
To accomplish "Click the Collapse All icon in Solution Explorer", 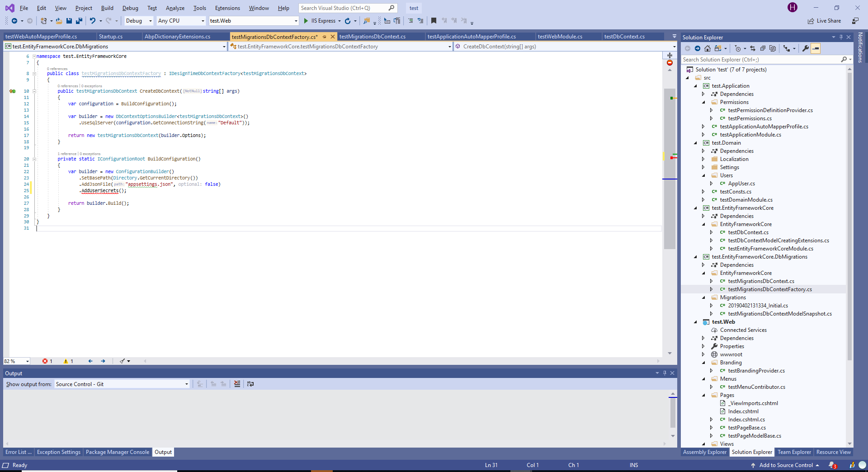I will tap(763, 48).
